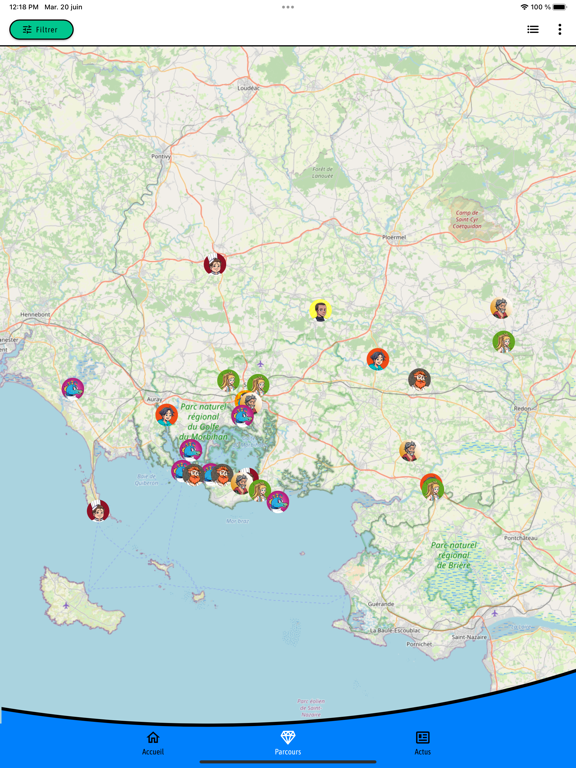Viewport: 576px width, 768px height.
Task: Tap the airport icon on Belle-Île island
Action: pyautogui.click(x=66, y=606)
